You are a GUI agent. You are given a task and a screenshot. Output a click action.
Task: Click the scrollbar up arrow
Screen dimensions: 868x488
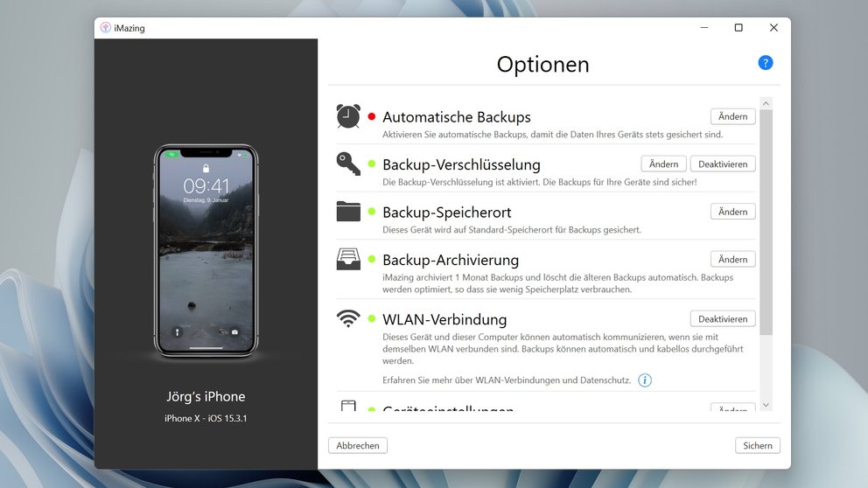coord(766,103)
